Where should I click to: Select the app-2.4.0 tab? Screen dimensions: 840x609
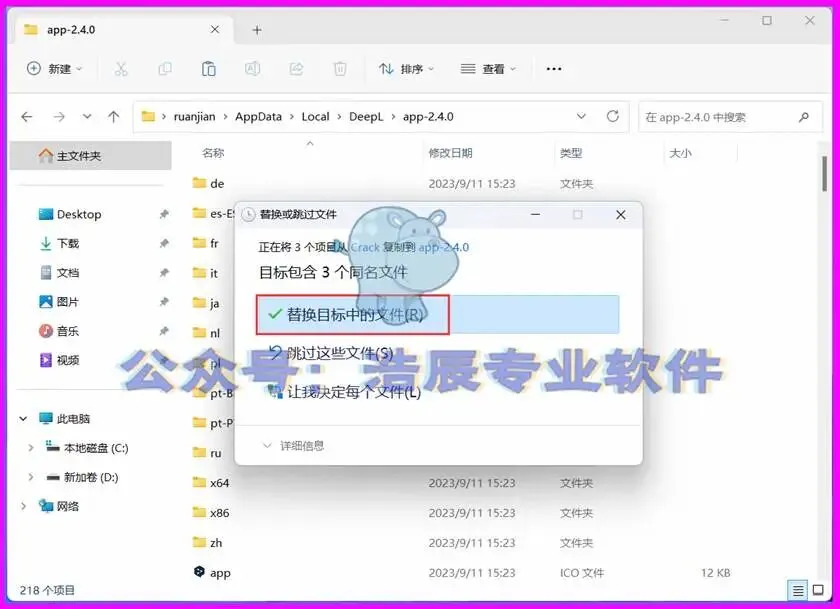(122, 30)
